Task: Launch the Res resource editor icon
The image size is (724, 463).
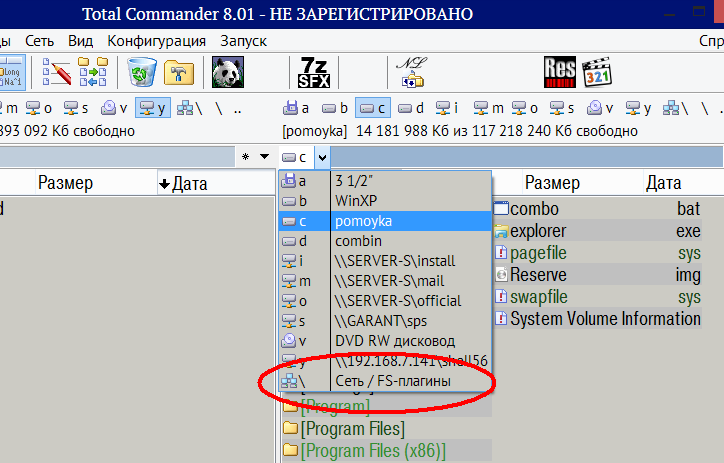Action: (560, 72)
